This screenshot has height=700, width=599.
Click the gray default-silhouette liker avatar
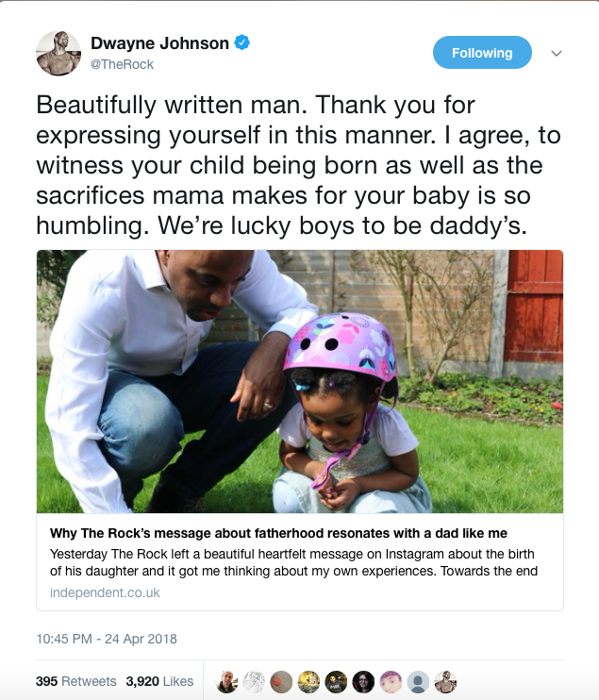click(418, 681)
